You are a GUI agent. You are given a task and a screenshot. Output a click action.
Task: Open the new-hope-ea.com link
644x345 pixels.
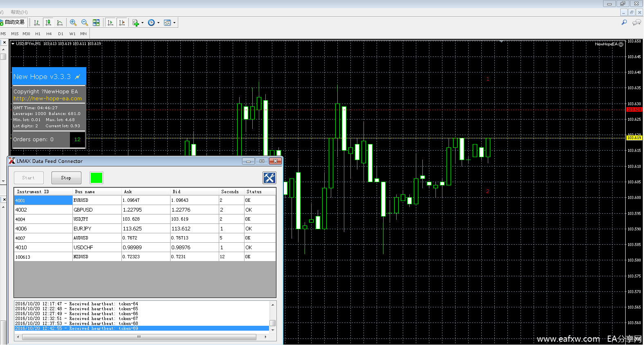pyautogui.click(x=47, y=99)
